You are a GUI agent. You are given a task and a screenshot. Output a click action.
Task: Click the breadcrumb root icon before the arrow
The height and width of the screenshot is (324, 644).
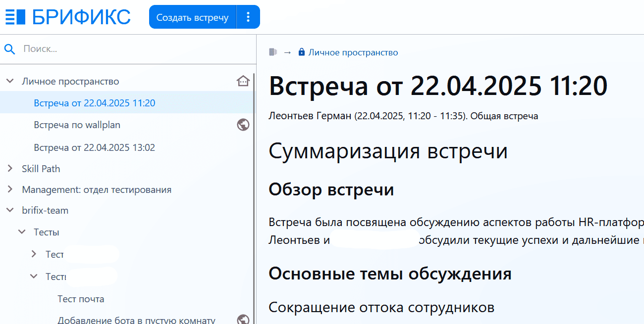click(272, 52)
